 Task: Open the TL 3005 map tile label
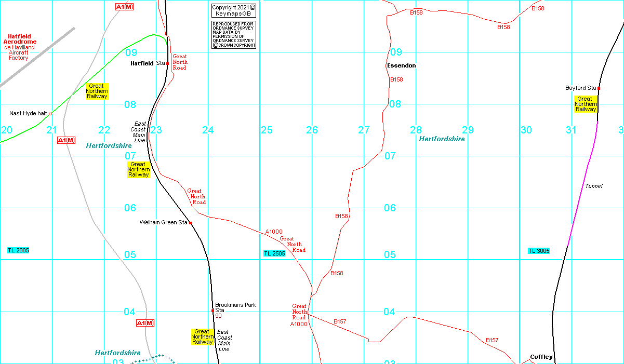(x=539, y=251)
